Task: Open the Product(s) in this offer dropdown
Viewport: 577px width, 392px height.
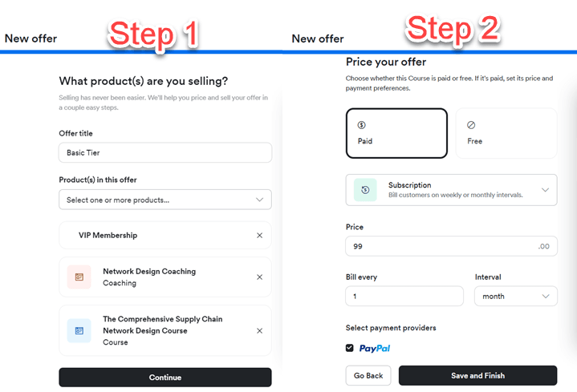Action: [x=165, y=200]
